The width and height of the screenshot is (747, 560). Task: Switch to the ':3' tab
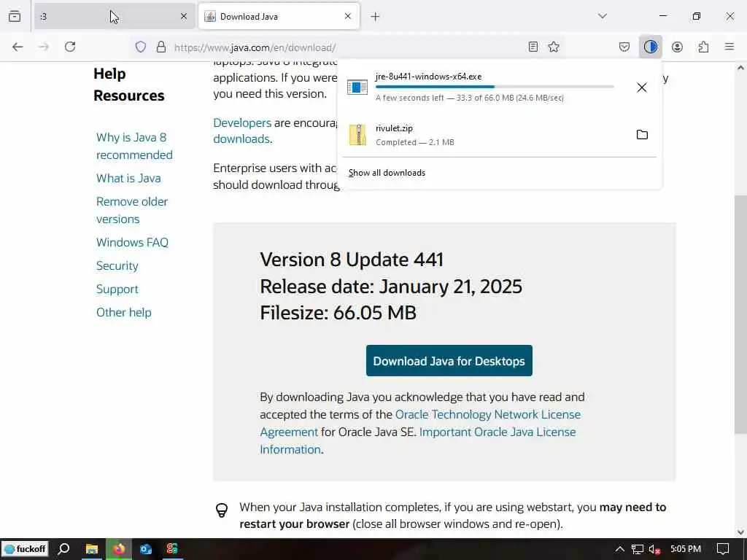[115, 17]
